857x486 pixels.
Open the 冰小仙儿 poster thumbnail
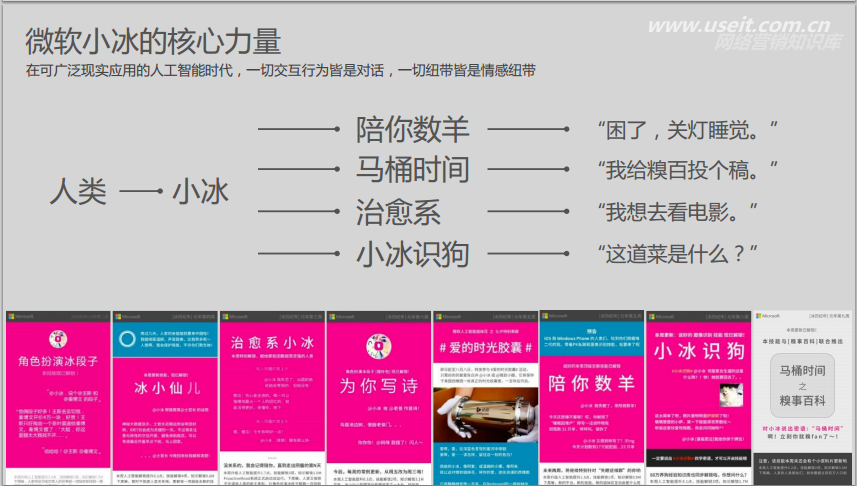tap(165, 398)
